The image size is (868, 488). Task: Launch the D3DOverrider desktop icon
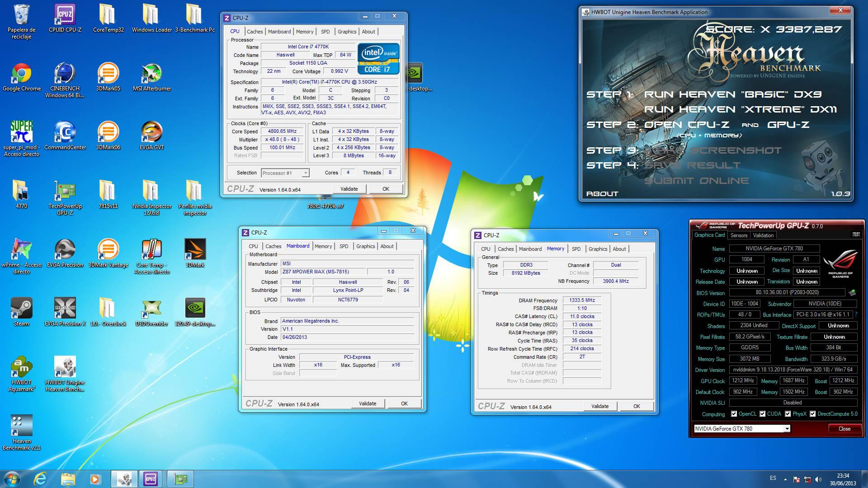[x=151, y=312]
